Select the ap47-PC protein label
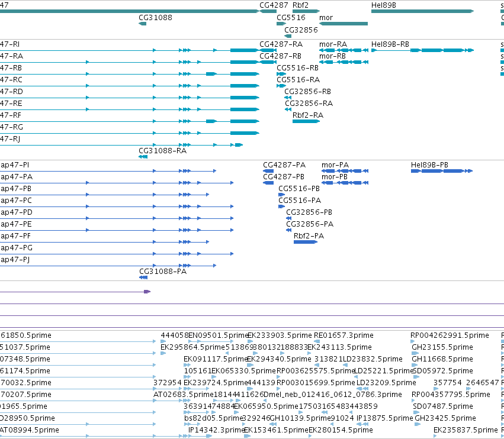This screenshot has width=504, height=439. pos(17,201)
